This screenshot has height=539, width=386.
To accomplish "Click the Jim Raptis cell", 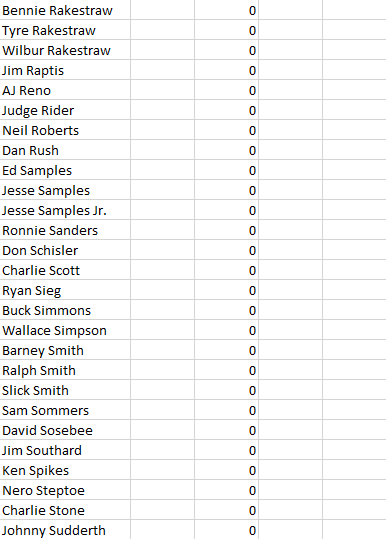I will point(65,70).
